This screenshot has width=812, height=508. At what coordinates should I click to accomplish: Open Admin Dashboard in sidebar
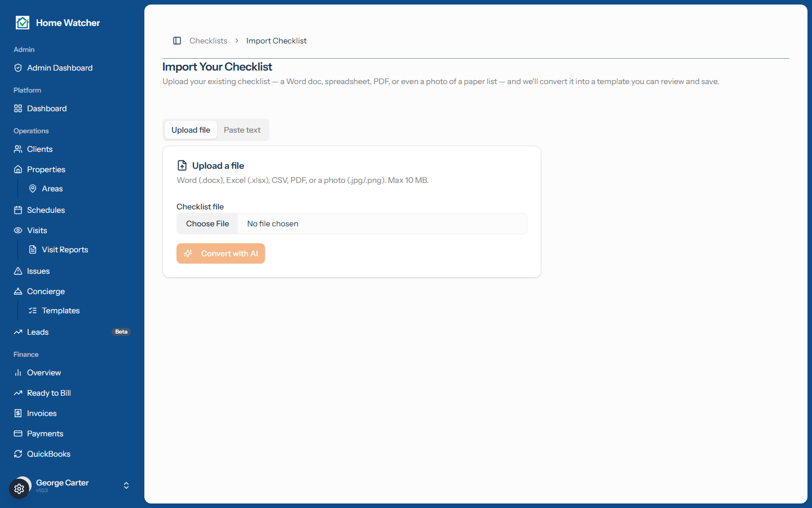click(72, 68)
